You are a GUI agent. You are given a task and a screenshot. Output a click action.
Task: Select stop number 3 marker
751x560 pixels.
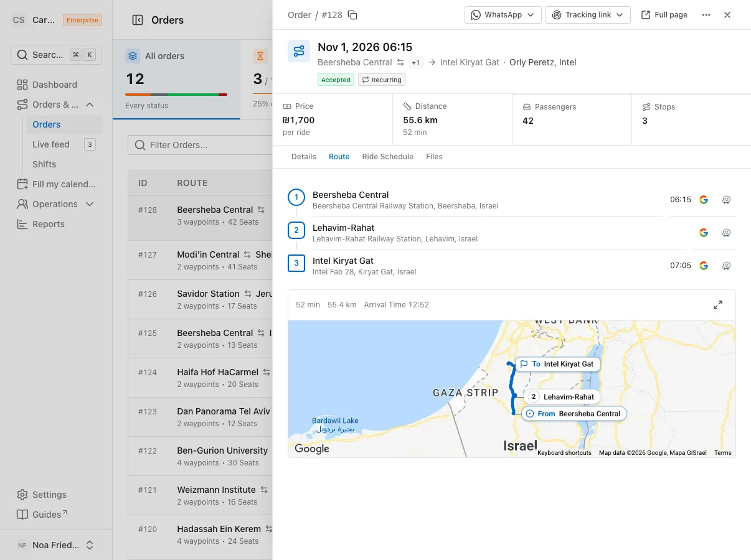[296, 263]
